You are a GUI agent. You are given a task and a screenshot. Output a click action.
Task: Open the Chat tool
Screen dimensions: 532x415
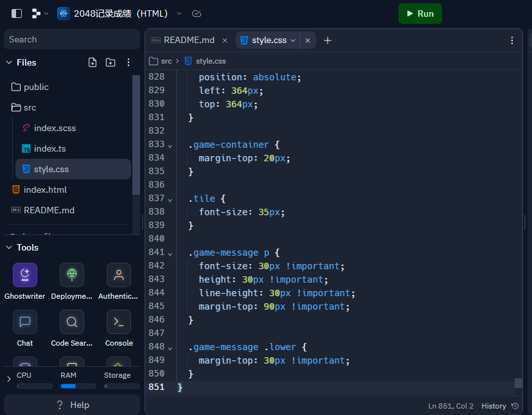click(25, 322)
